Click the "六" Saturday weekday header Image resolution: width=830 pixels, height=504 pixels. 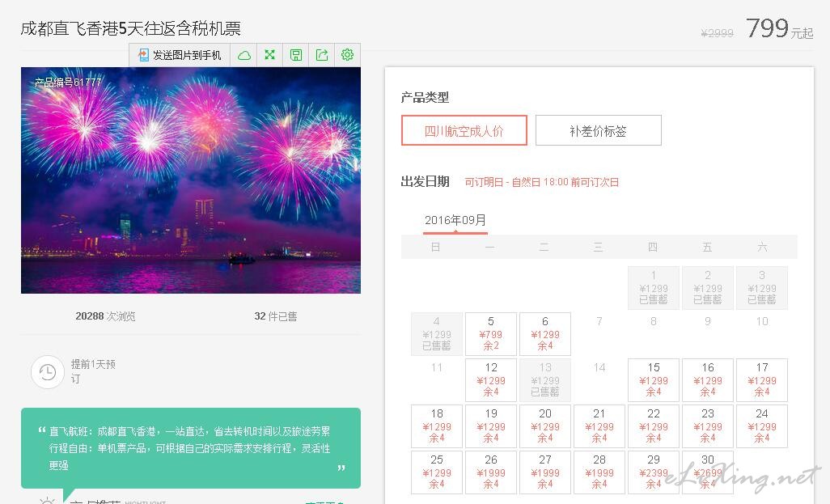click(762, 247)
